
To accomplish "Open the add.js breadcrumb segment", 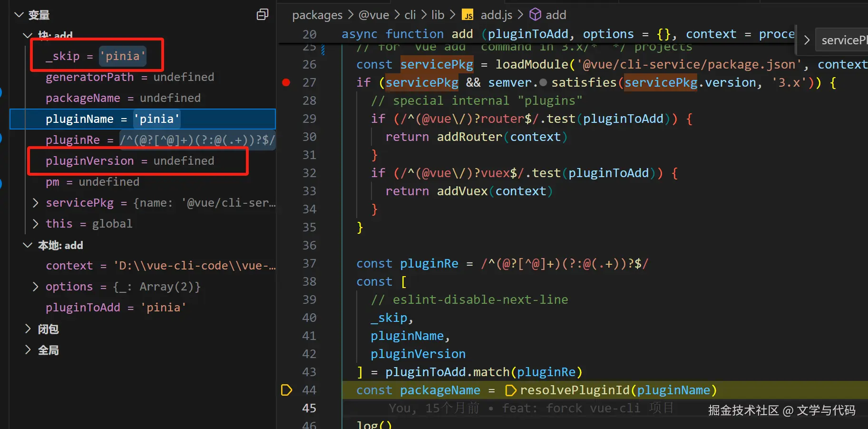I will pyautogui.click(x=497, y=15).
